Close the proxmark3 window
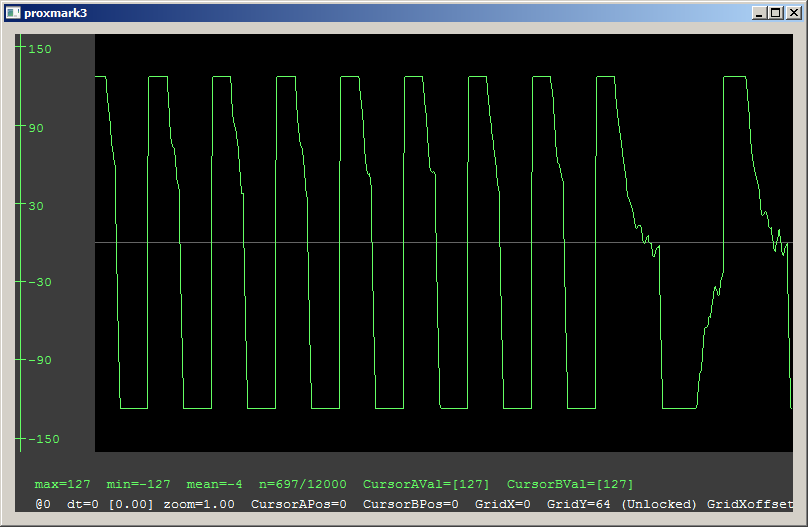Image resolution: width=808 pixels, height=527 pixels. point(793,13)
